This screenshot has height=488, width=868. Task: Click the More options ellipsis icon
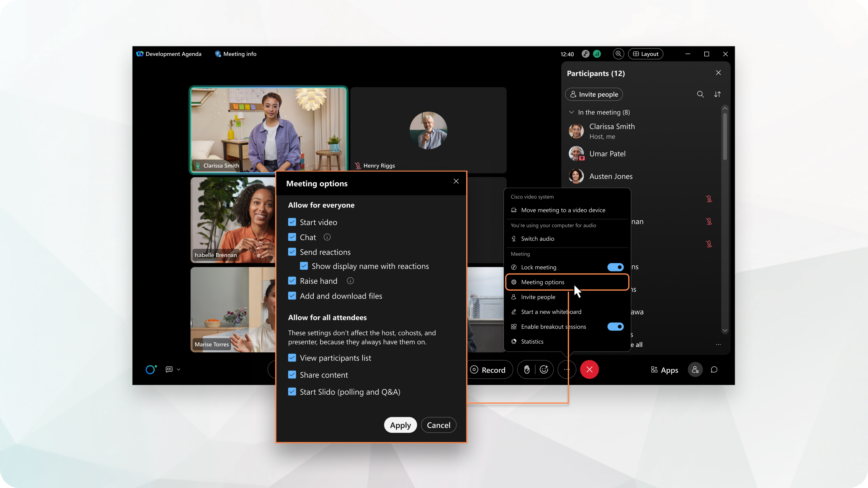pos(567,369)
